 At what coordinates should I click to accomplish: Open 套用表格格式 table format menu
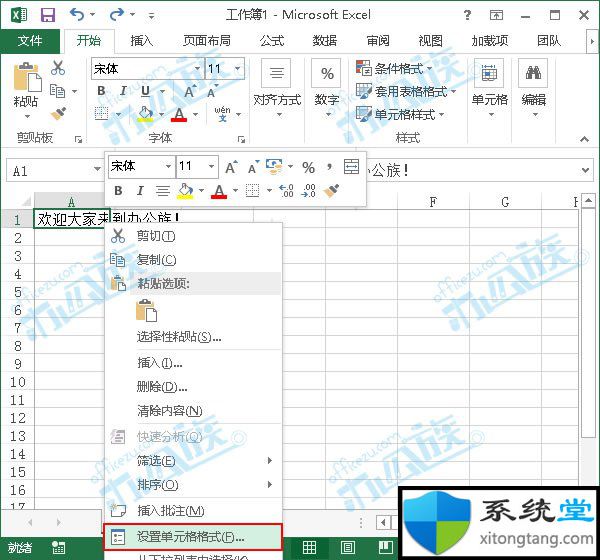click(406, 91)
